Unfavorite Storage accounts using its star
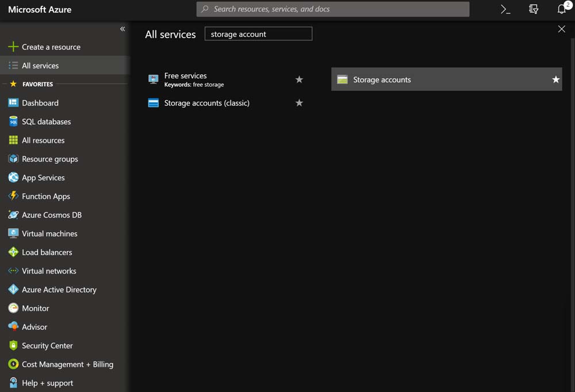The height and width of the screenshot is (392, 575). [555, 80]
